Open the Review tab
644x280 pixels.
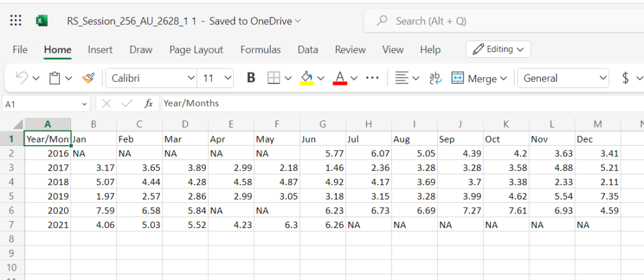[x=350, y=50]
